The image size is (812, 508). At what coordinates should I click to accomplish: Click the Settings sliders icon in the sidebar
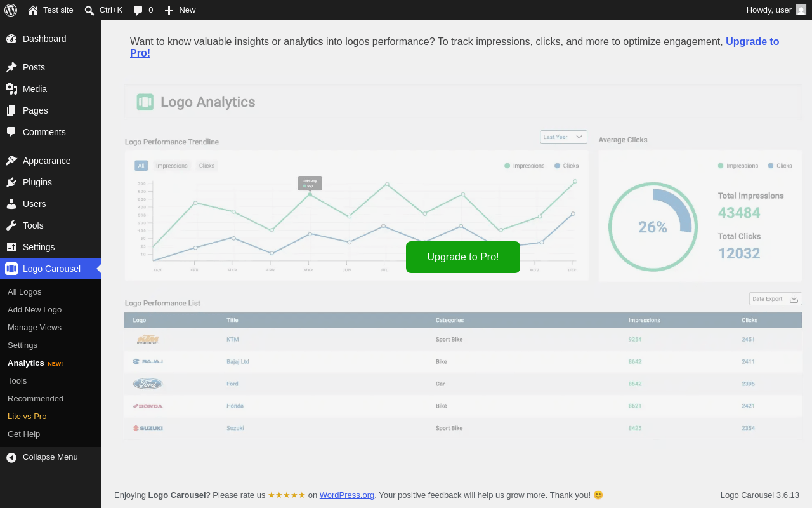point(11,247)
